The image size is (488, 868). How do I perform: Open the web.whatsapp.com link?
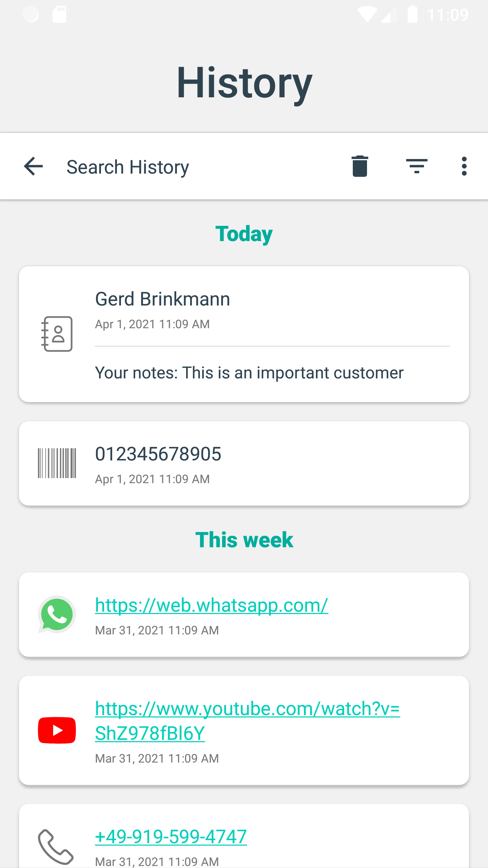click(211, 605)
